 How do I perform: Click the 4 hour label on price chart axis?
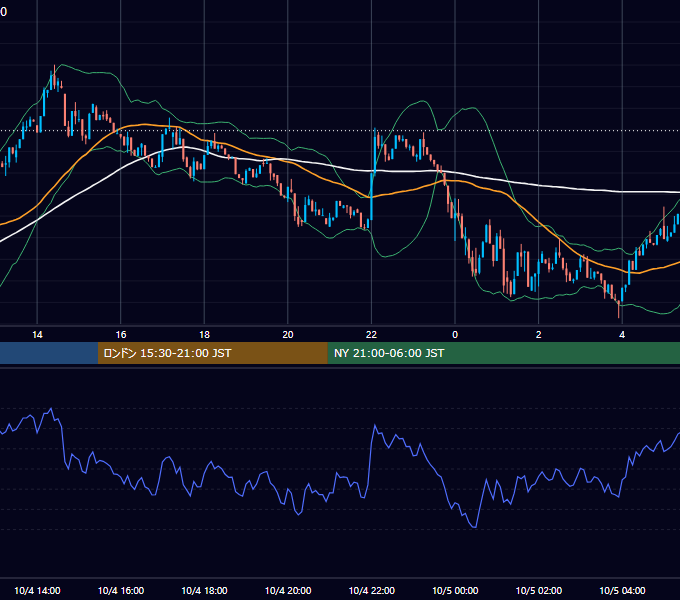pos(622,335)
